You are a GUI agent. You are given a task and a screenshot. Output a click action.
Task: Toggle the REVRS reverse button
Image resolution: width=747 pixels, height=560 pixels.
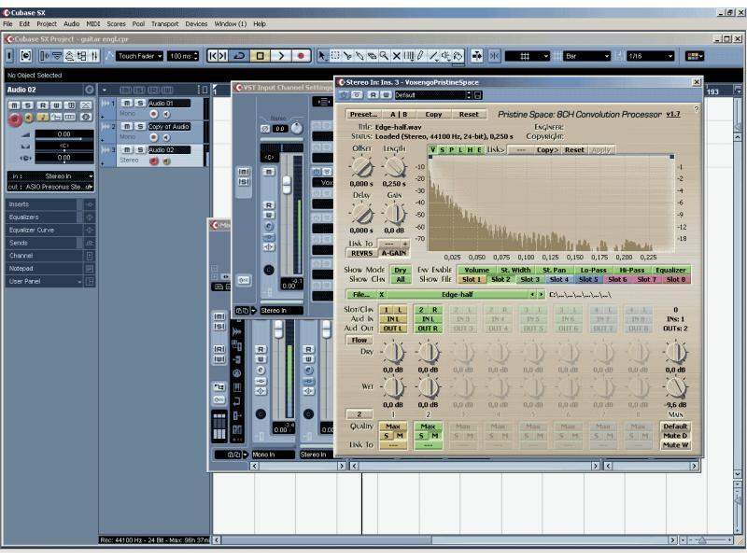pos(360,253)
